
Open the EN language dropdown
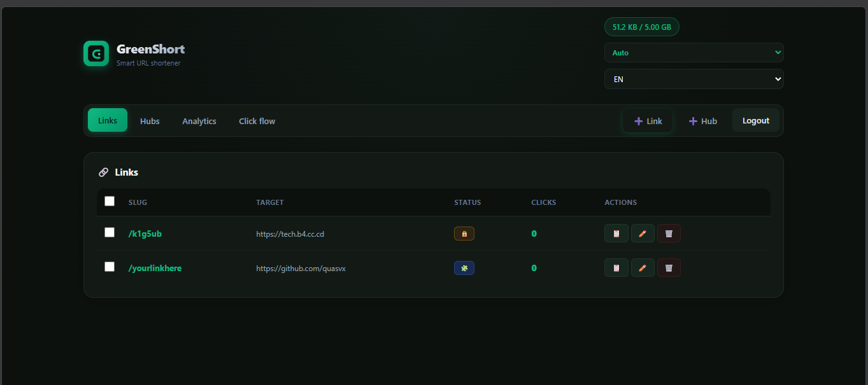click(x=694, y=79)
